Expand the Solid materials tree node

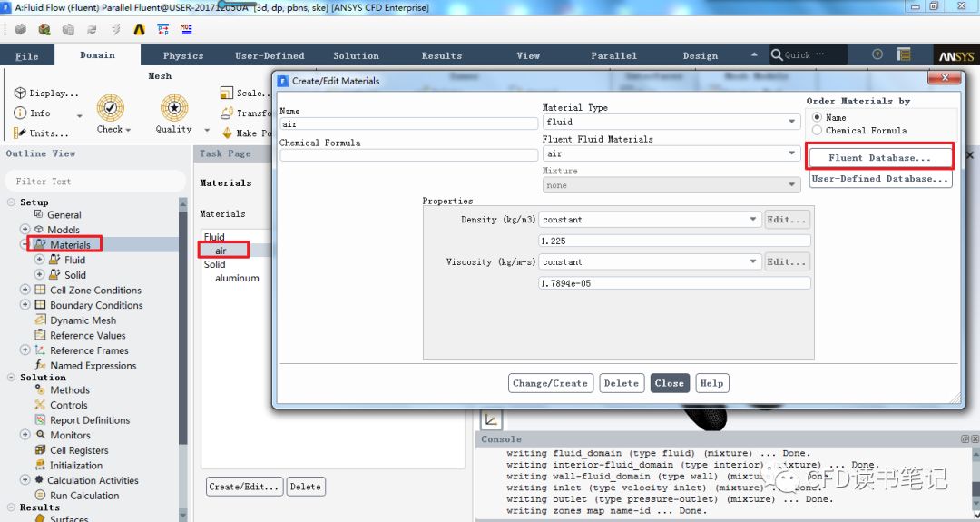click(x=39, y=274)
